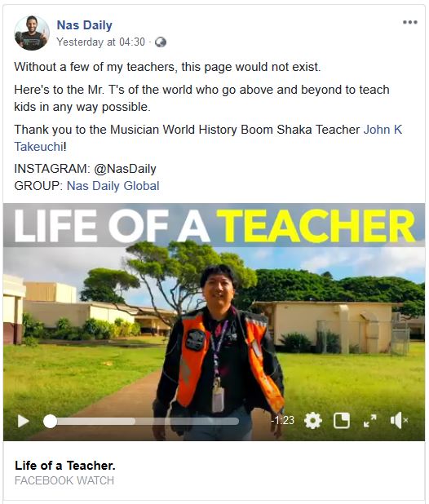Viewport: 429px width, 504px height.
Task: Play the Life of a Teacher video
Action: pos(23,421)
